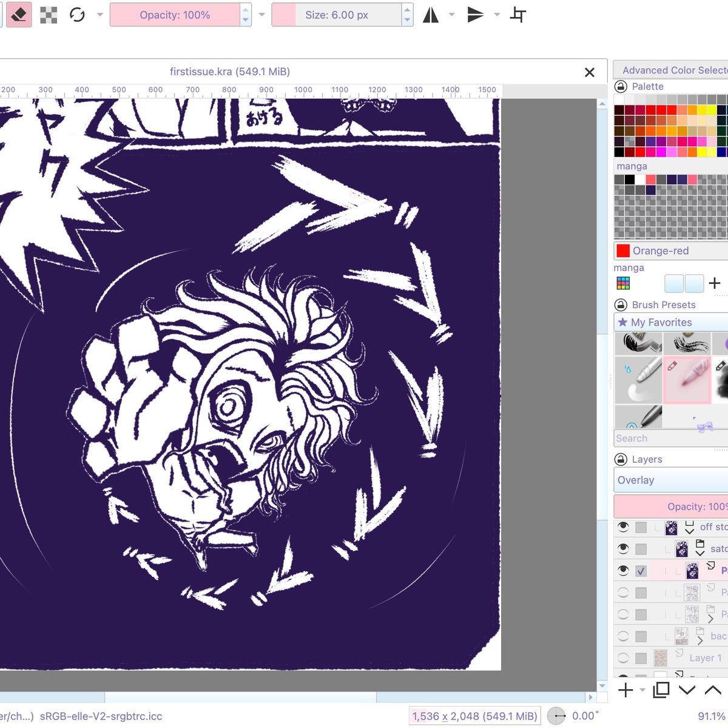Image resolution: width=728 pixels, height=728 pixels.
Task: Move the layer down with the down arrow
Action: point(687,690)
